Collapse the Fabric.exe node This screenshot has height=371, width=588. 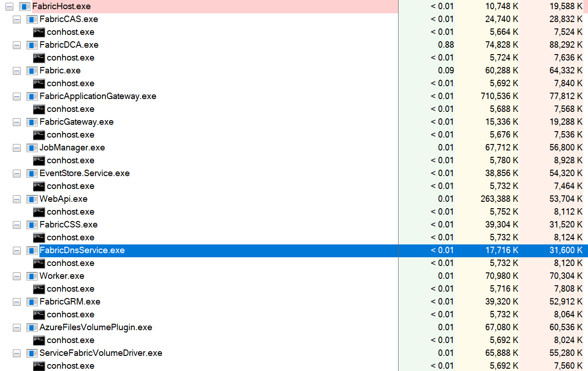[17, 71]
